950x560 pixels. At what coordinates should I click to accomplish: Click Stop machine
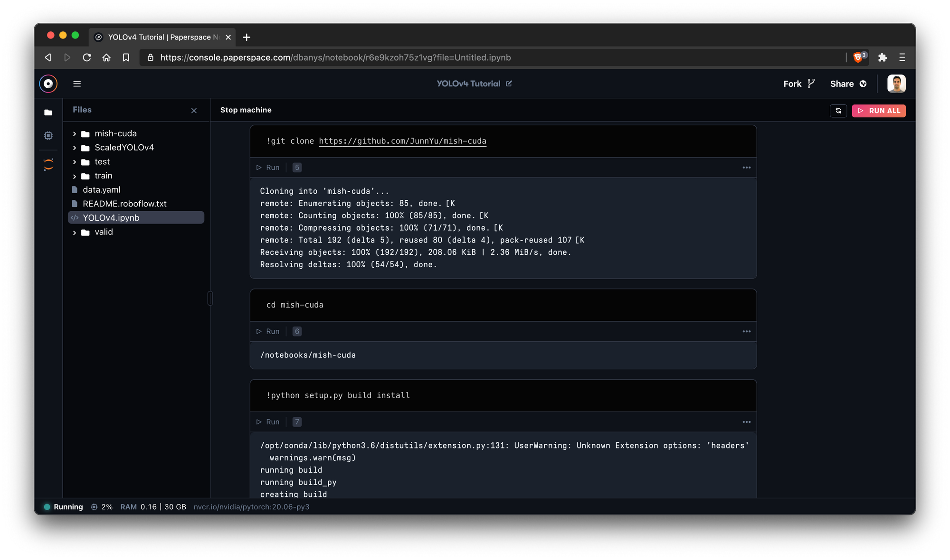[246, 110]
